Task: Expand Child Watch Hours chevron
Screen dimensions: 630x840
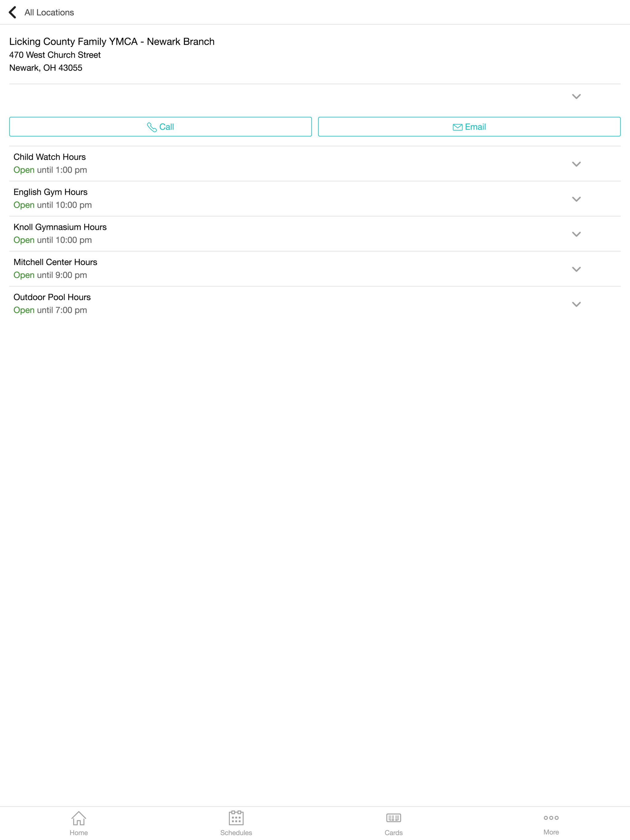Action: [576, 164]
